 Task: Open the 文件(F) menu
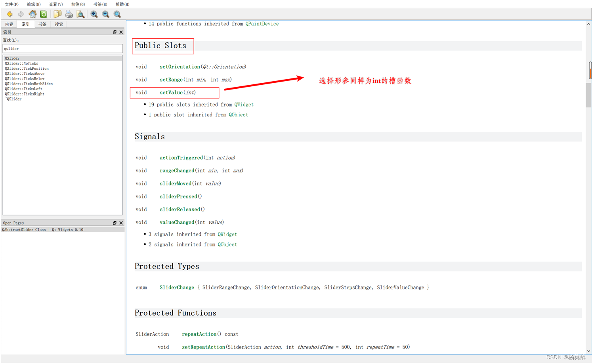tap(11, 4)
